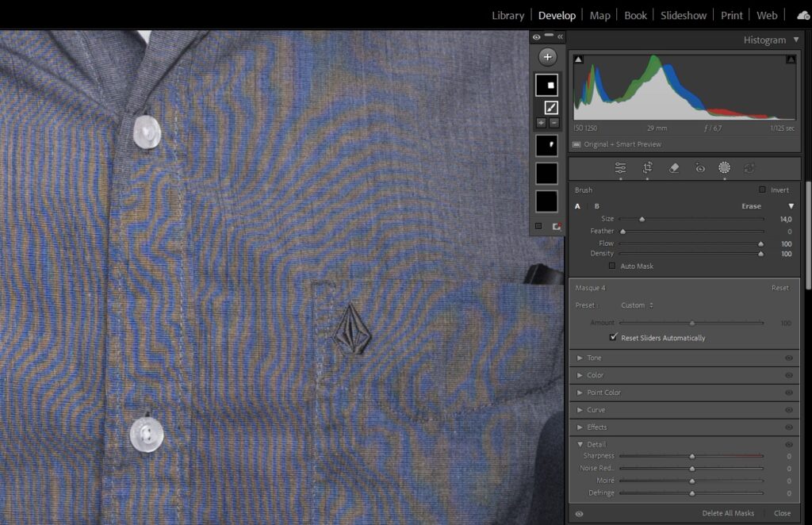Image resolution: width=812 pixels, height=525 pixels.
Task: Enable Auto Mask checkbox
Action: [x=612, y=266]
